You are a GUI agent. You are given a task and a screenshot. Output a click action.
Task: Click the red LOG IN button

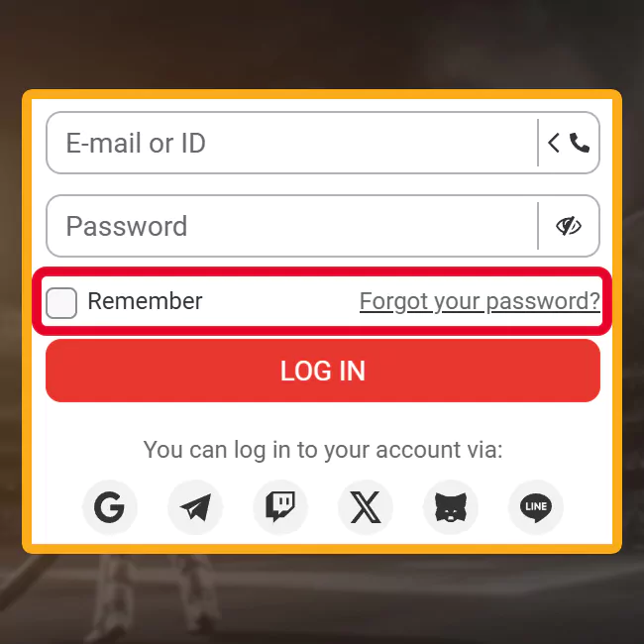click(323, 371)
